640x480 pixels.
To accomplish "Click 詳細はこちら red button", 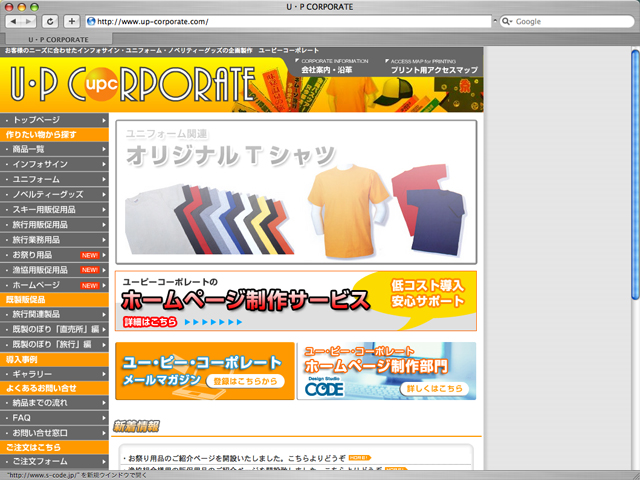I will pyautogui.click(x=150, y=322).
